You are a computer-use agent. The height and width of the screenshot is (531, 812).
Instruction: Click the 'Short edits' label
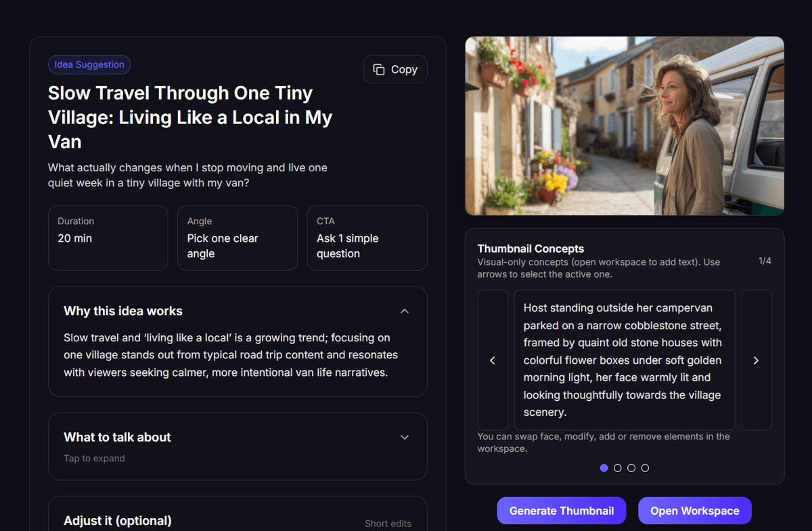click(x=388, y=523)
